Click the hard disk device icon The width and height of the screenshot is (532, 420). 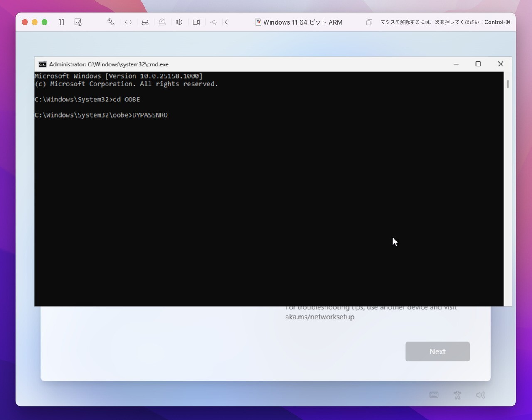145,22
